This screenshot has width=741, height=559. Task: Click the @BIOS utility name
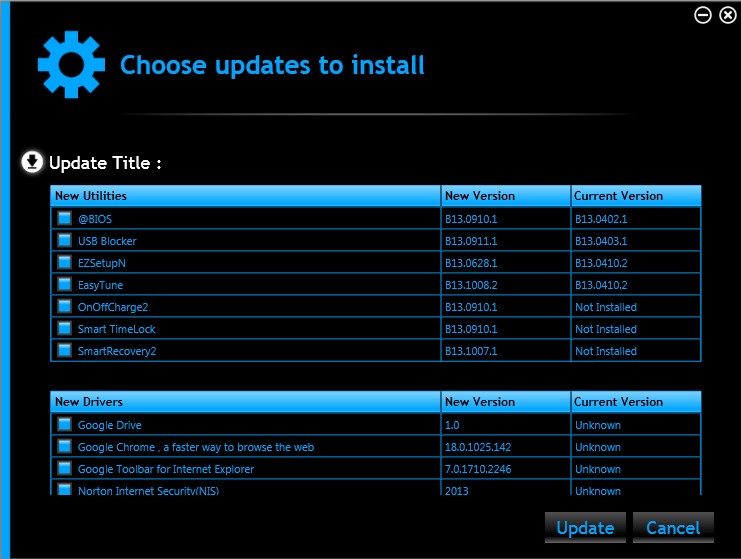point(95,219)
